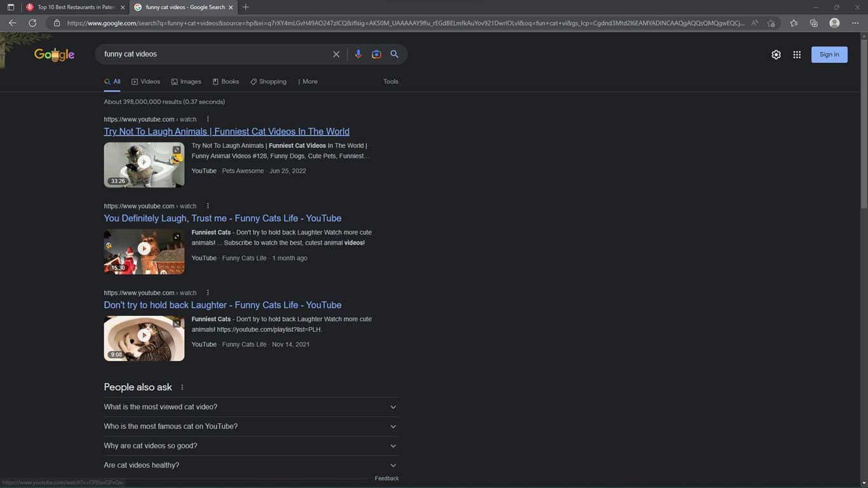Image resolution: width=868 pixels, height=488 pixels.
Task: Switch to Images results
Action: [x=186, y=81]
